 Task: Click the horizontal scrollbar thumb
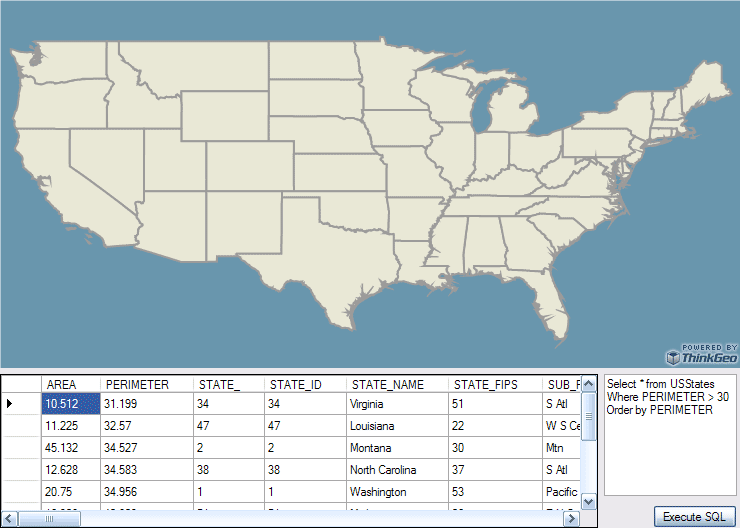pyautogui.click(x=49, y=519)
